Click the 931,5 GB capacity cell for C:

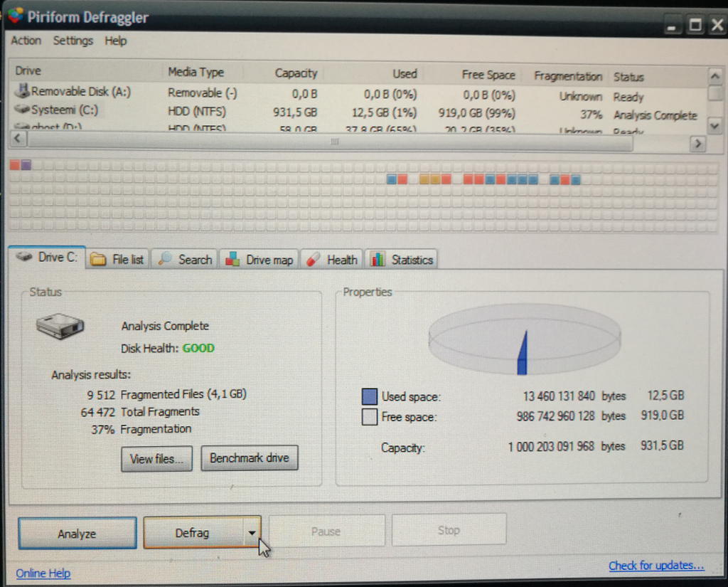point(295,112)
